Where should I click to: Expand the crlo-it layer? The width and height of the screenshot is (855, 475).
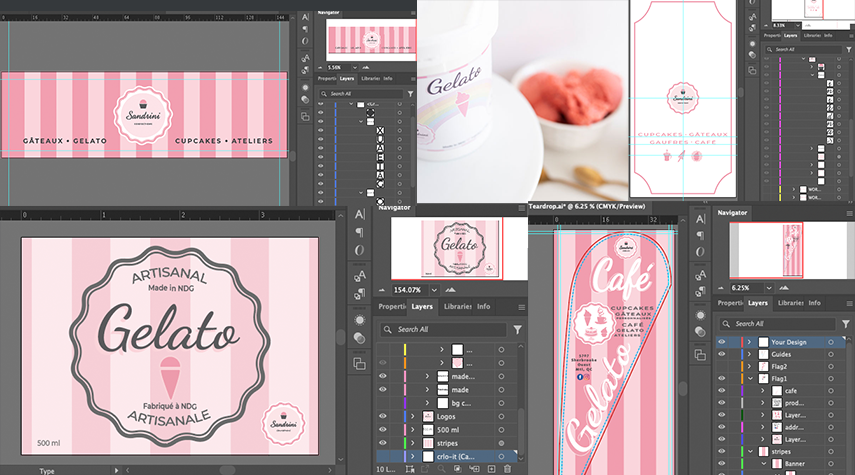413,456
